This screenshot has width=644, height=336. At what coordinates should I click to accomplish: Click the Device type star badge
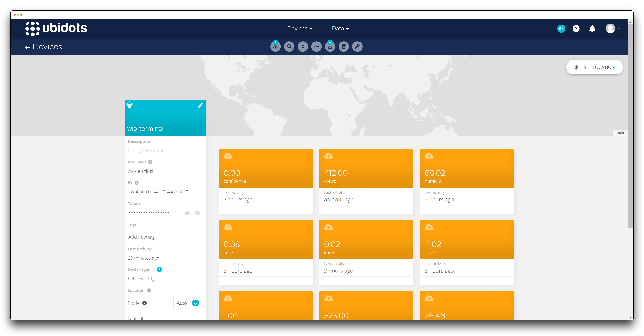[x=159, y=269]
